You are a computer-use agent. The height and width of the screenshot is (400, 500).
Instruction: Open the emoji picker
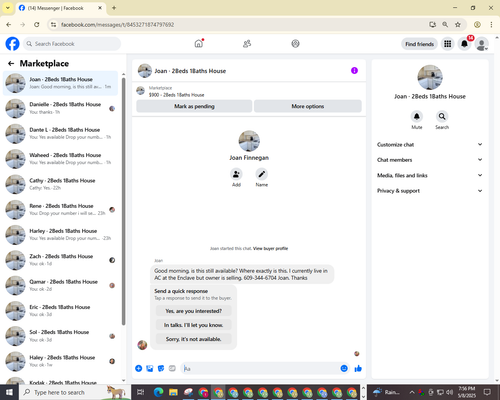coord(344,368)
